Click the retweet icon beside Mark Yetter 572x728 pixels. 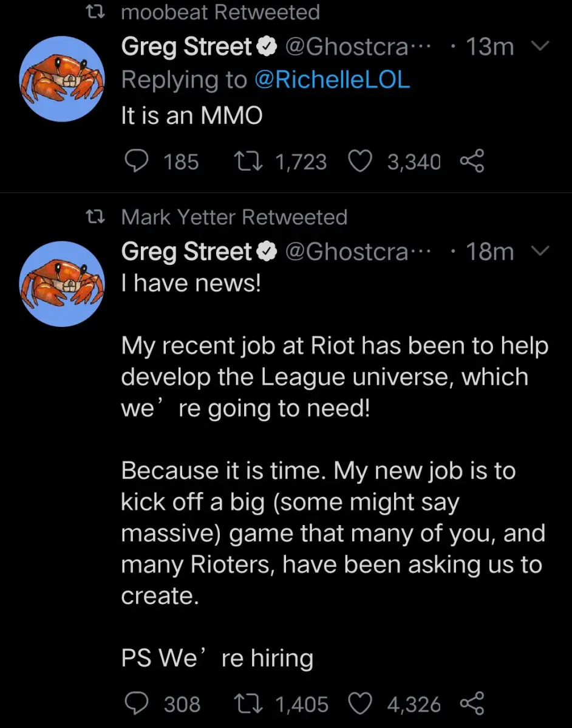[94, 217]
